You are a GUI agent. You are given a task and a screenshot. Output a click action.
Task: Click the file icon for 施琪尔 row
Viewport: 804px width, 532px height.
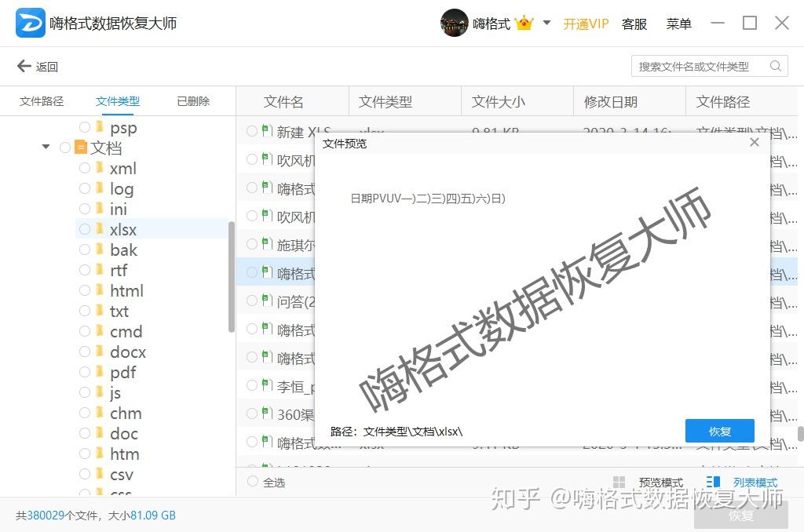coord(267,243)
